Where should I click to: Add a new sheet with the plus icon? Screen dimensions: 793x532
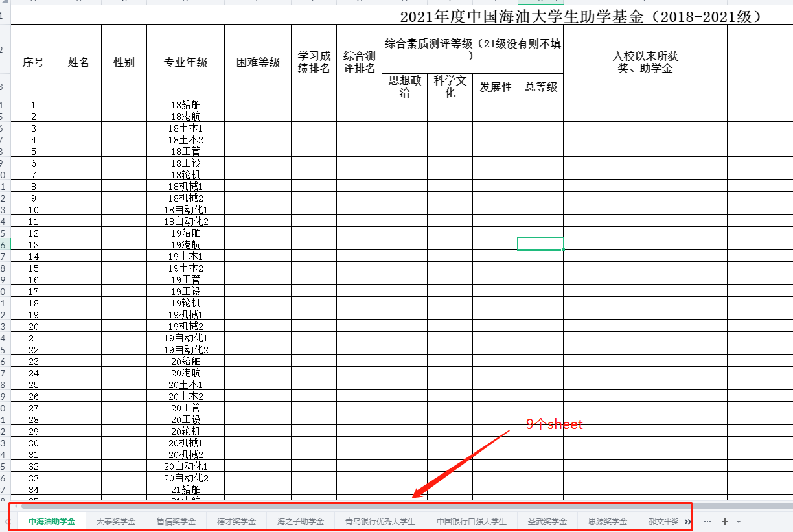725,522
